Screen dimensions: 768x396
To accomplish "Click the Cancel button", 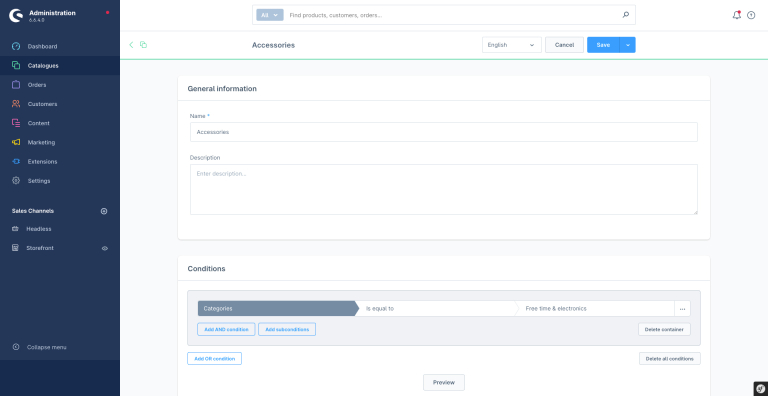I will [x=564, y=45].
